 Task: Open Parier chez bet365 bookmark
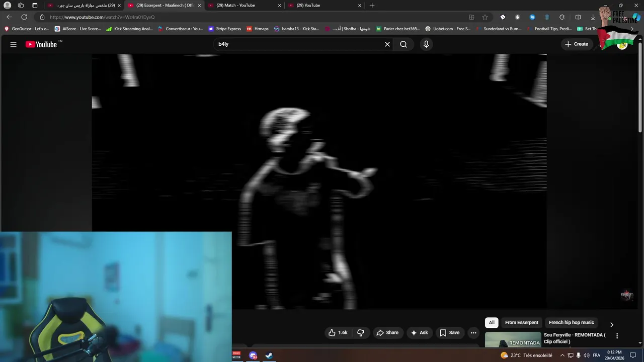pyautogui.click(x=397, y=29)
